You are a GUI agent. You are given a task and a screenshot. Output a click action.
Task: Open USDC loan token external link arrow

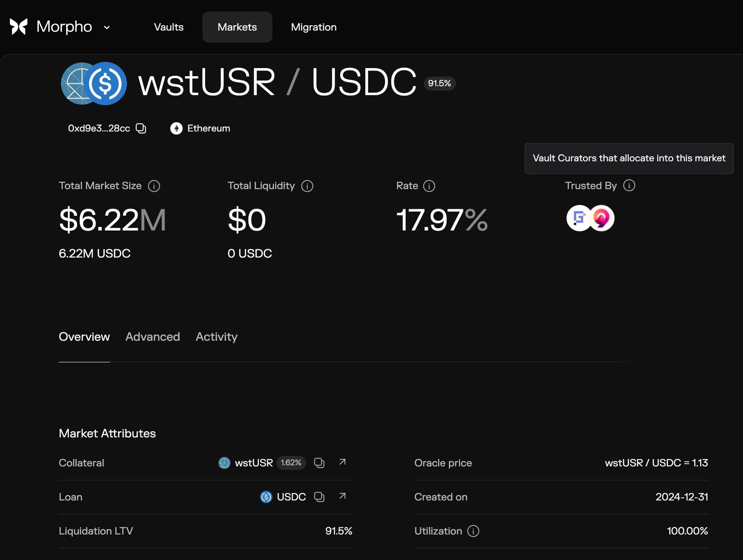tap(342, 496)
